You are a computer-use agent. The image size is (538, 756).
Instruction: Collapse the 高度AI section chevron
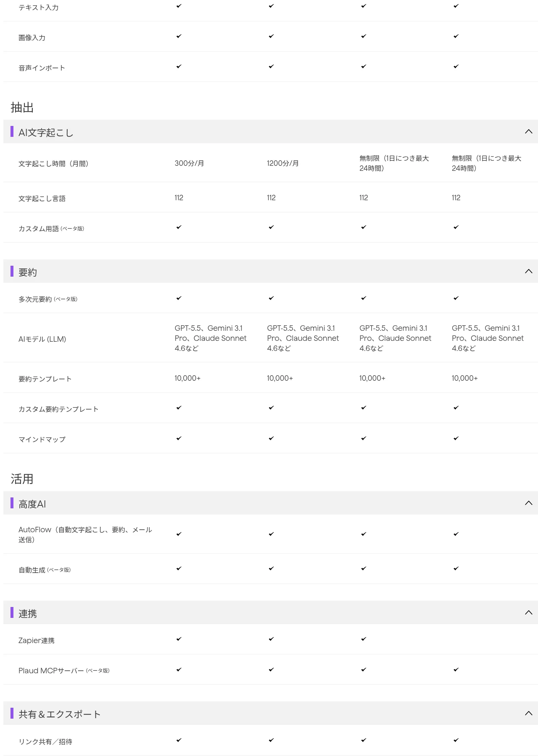coord(528,503)
